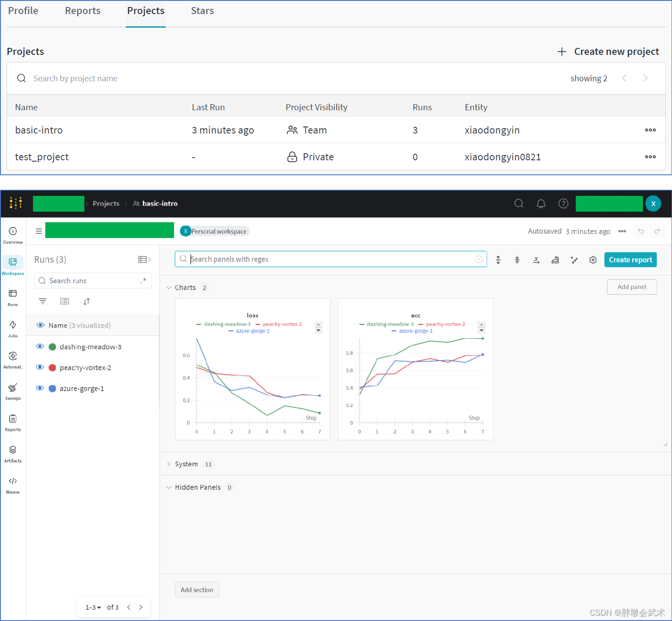672x621 pixels.
Task: Open the notifications bell icon
Action: point(541,203)
